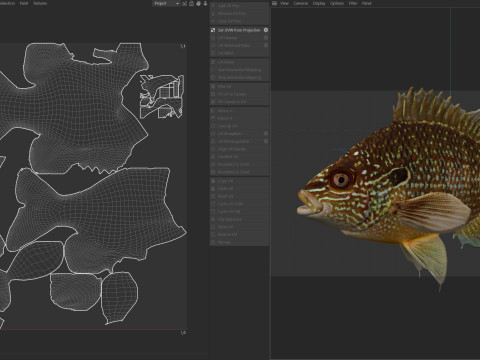The image size is (480, 360).
Task: Open the View menu in 3D viewport
Action: (284, 3)
